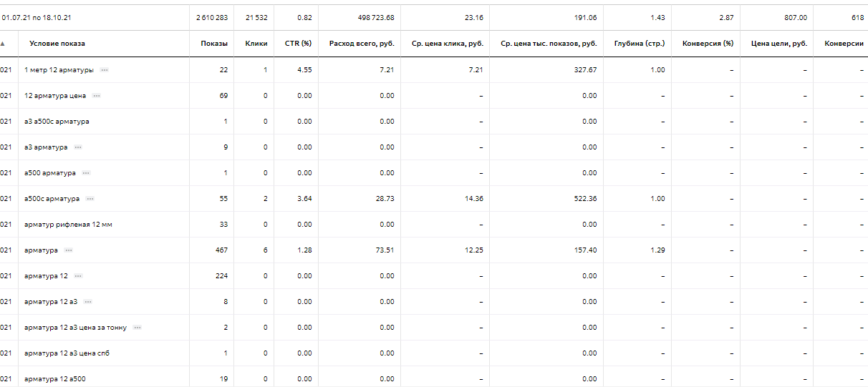The height and width of the screenshot is (387, 868).
Task: Click the "Цена цели, руб." header
Action: point(778,44)
